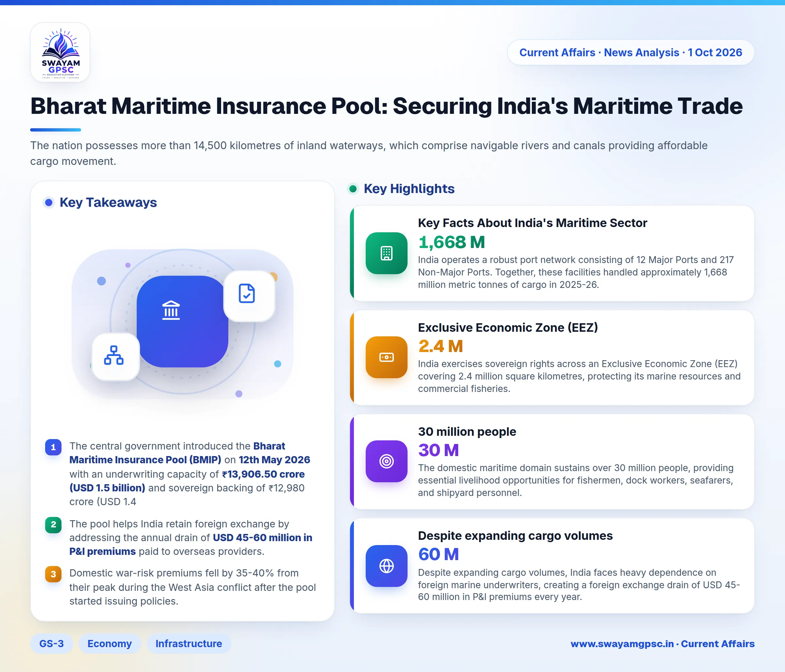Screen dimensions: 785x672
Task: Click the Swayam GPSC logo
Action: (x=60, y=52)
